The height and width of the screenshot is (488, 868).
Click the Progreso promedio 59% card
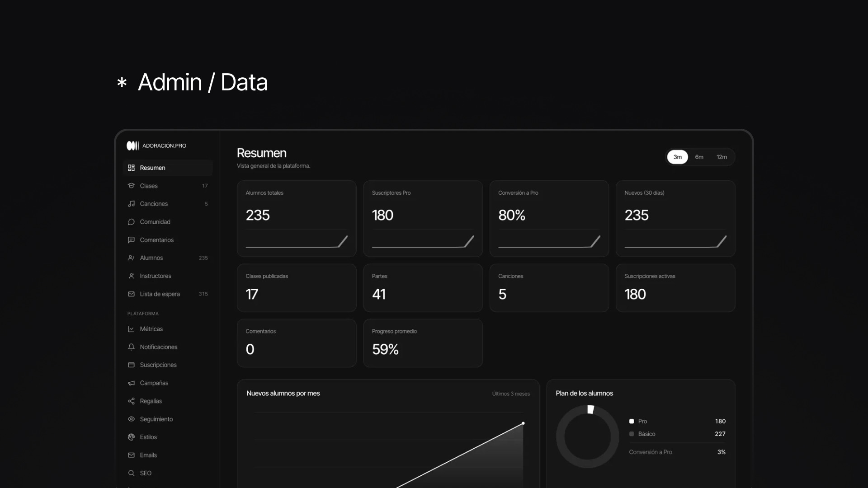423,343
